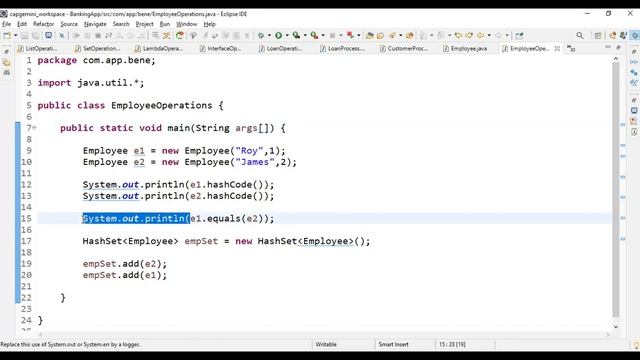The image size is (640, 360).
Task: Click the Next Annotation arrow icon
Action: coord(469,36)
